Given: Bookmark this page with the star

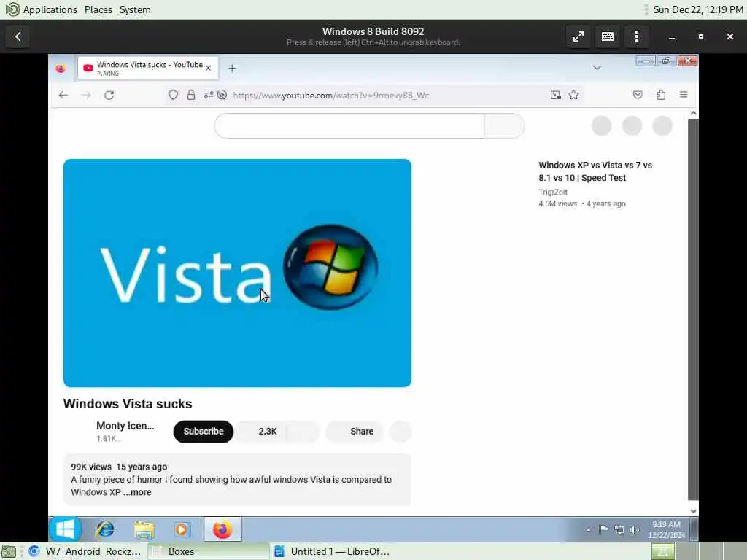Looking at the screenshot, I should 573,96.
